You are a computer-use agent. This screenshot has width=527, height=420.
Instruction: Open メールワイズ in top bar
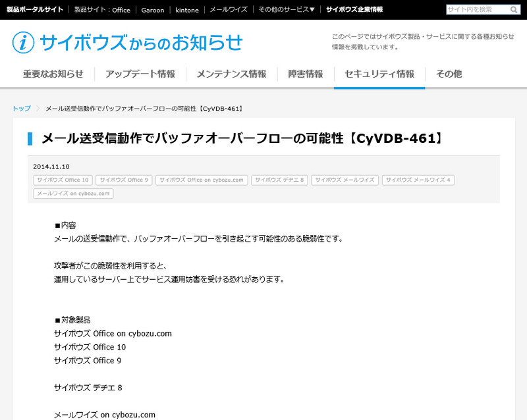point(228,10)
